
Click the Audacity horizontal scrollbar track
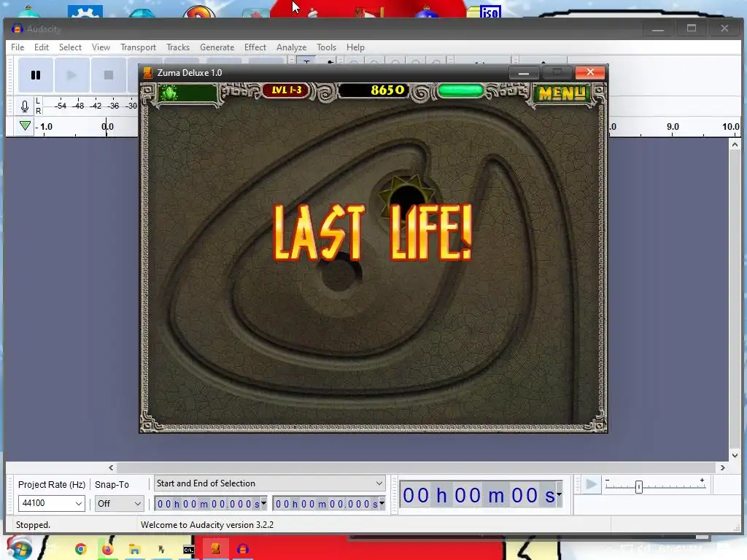pos(417,467)
